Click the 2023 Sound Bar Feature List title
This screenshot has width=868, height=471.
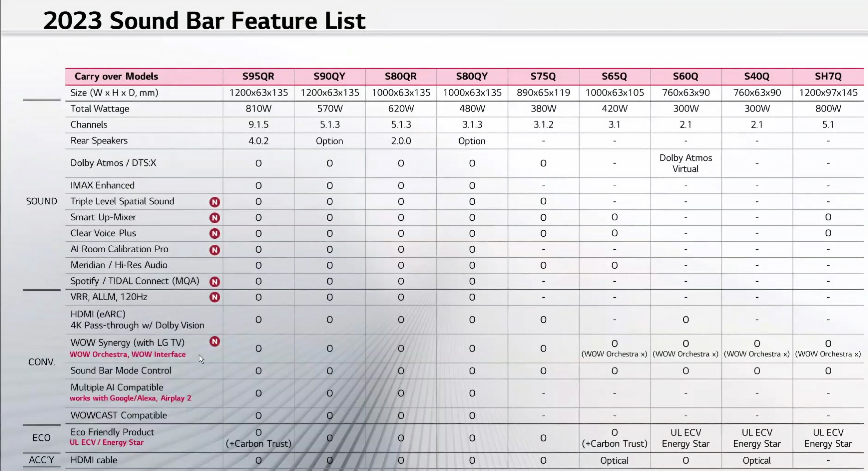click(x=204, y=21)
